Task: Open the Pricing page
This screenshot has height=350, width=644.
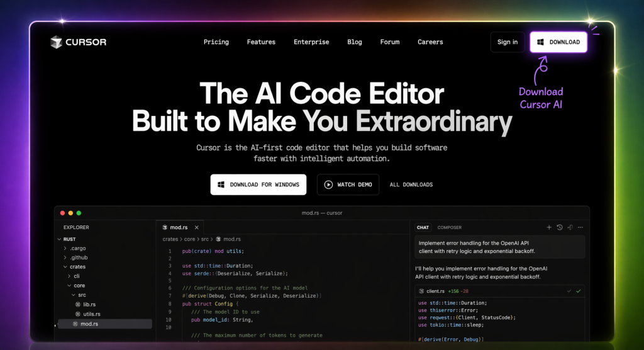Action: pos(216,42)
